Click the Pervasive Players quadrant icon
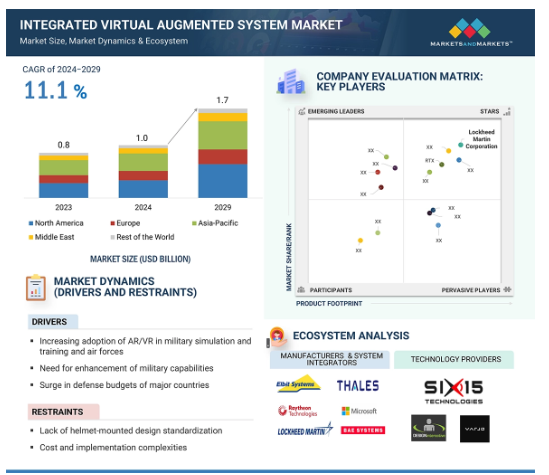Viewport: 549px width, 475px height. point(507,289)
